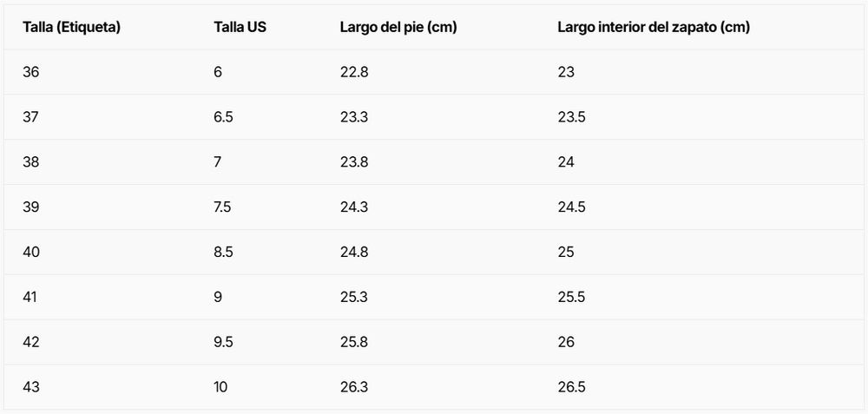Click inner shoe length 25.5 cell

(571, 297)
